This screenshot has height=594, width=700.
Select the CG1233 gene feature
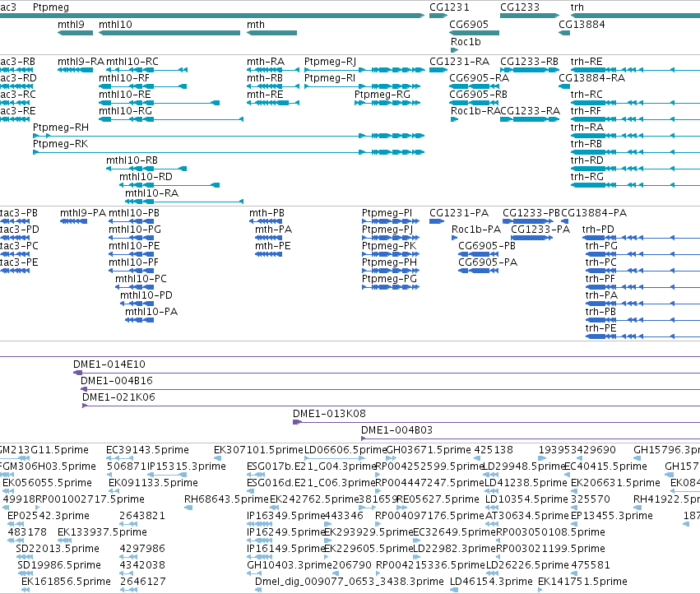[x=530, y=16]
